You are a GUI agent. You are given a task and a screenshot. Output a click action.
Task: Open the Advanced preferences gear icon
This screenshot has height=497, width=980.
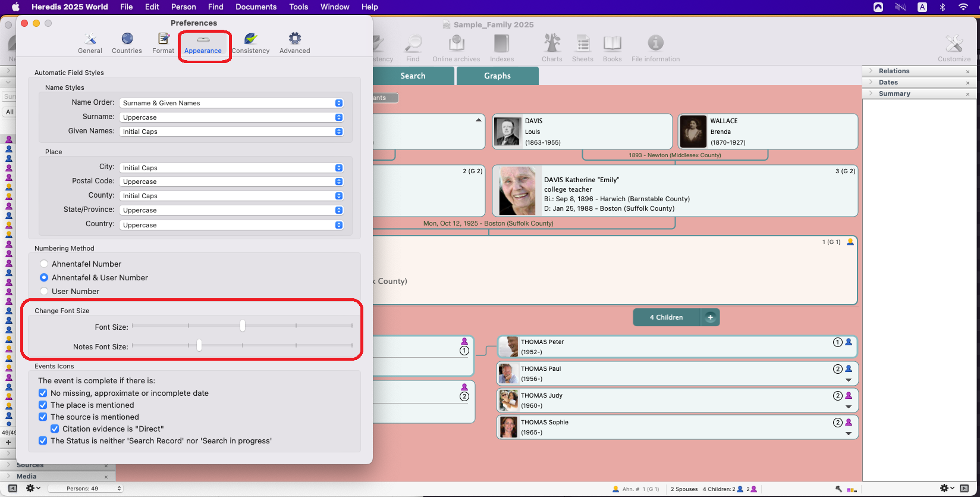tap(294, 43)
